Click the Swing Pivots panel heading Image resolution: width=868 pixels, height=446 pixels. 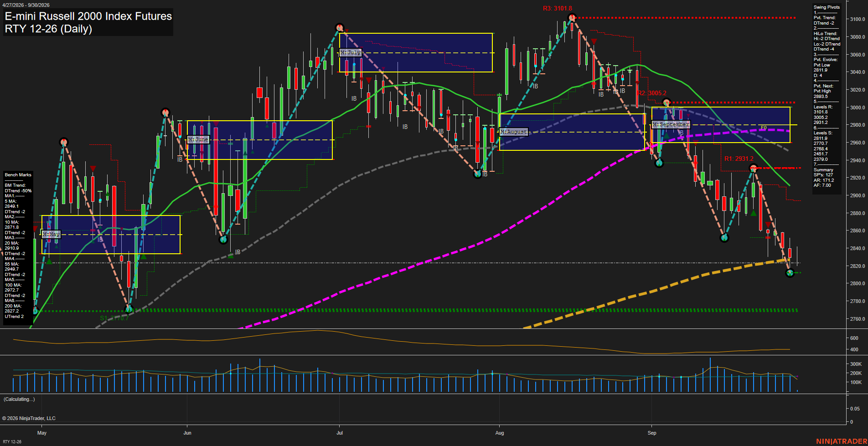point(827,7)
